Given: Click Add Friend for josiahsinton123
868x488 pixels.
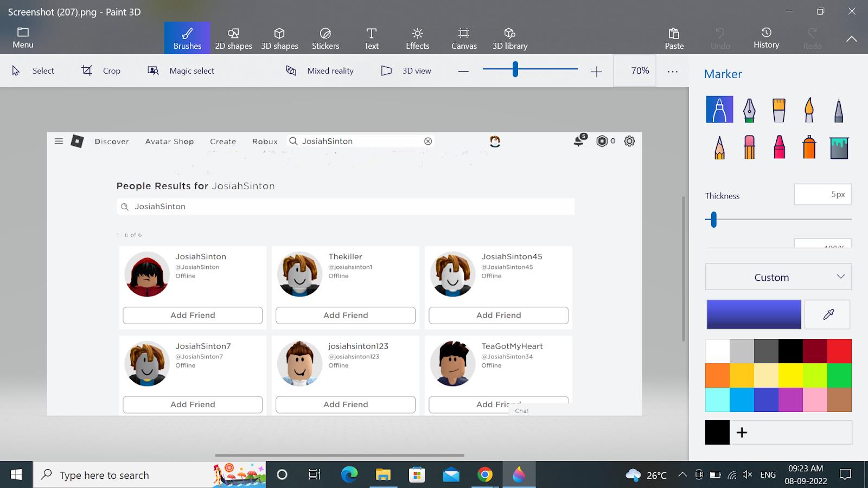Looking at the screenshot, I should [346, 404].
